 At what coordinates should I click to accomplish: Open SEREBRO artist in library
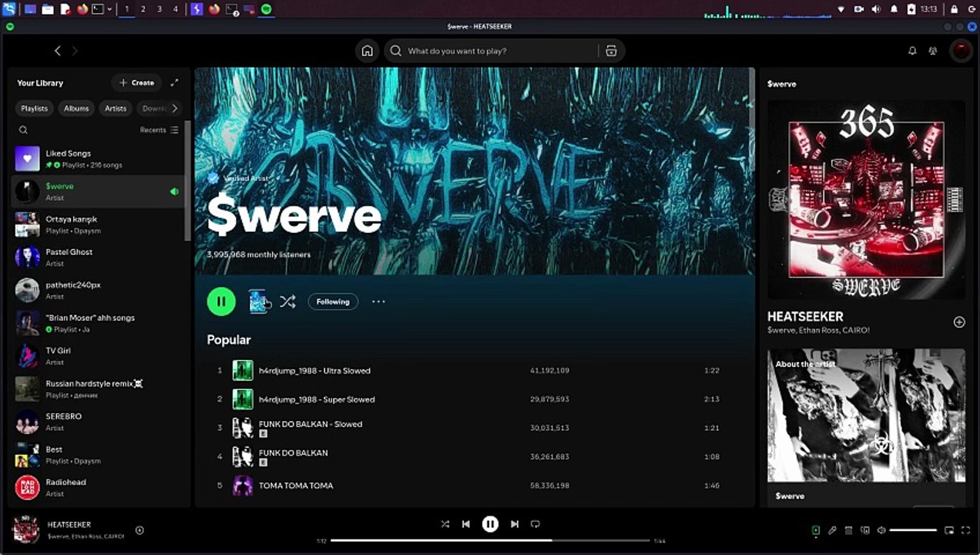(x=98, y=422)
